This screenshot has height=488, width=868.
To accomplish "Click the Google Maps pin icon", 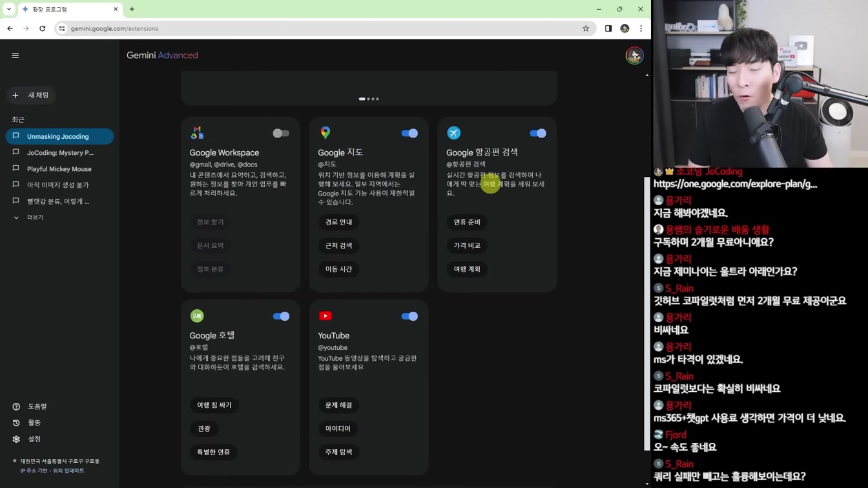I will click(325, 133).
